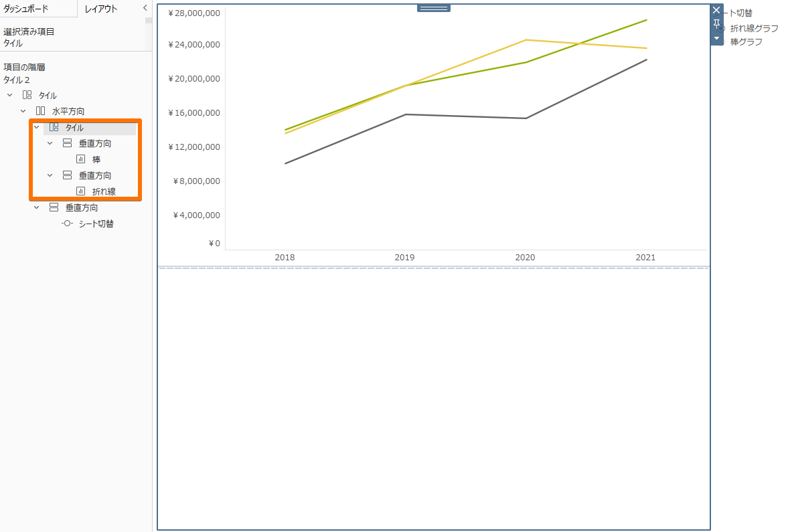The width and height of the screenshot is (786, 532).
Task: Switch to the レイアウト tab
Action: click(x=101, y=9)
